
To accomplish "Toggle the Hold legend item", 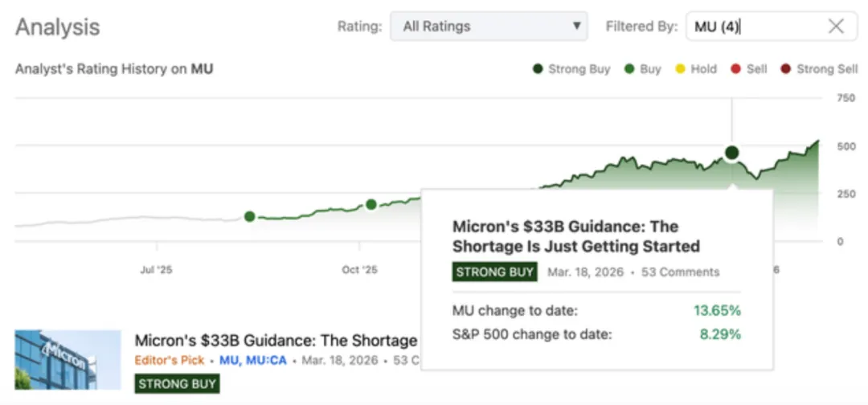I will tap(696, 69).
